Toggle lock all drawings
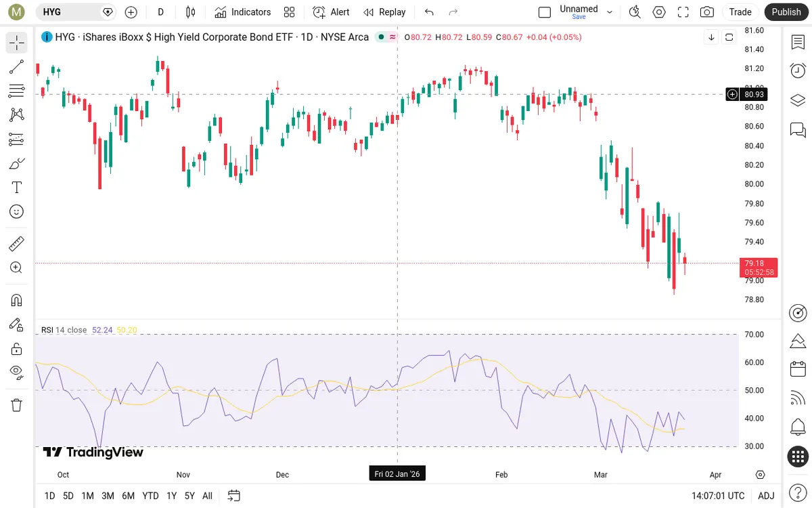The height and width of the screenshot is (508, 812). point(17,349)
